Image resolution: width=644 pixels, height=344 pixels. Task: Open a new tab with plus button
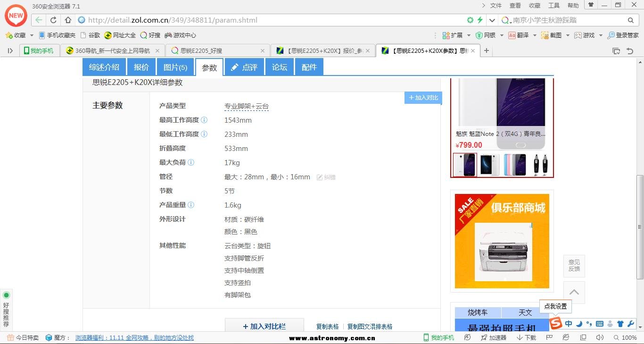tap(487, 50)
